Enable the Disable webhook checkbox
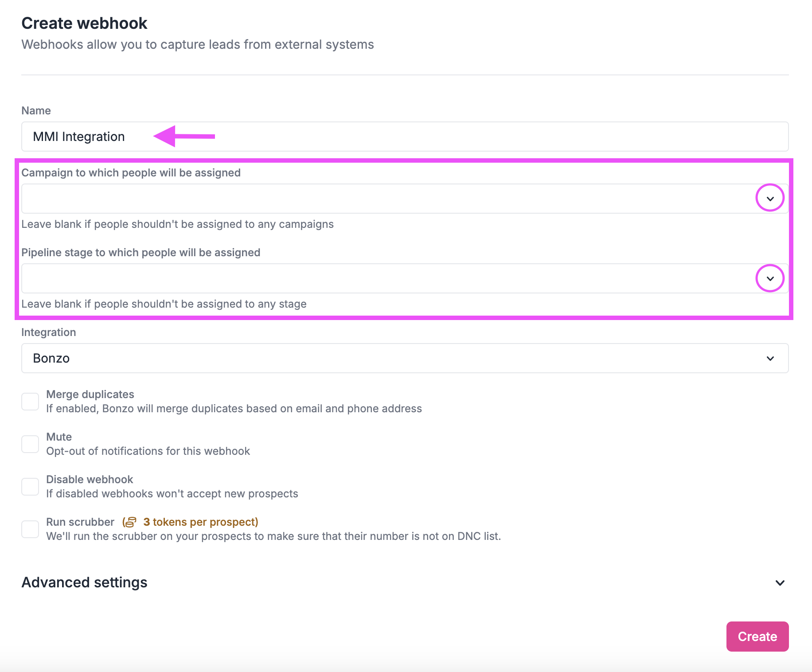Image resolution: width=812 pixels, height=672 pixels. (x=30, y=486)
